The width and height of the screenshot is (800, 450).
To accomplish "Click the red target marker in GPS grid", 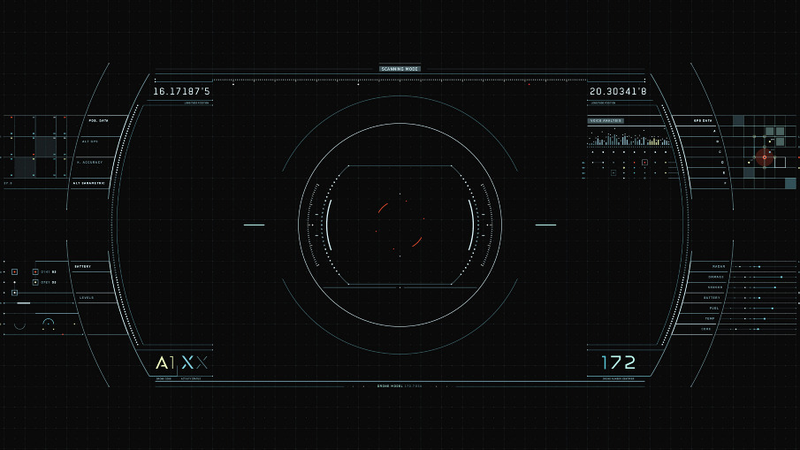I will click(764, 157).
